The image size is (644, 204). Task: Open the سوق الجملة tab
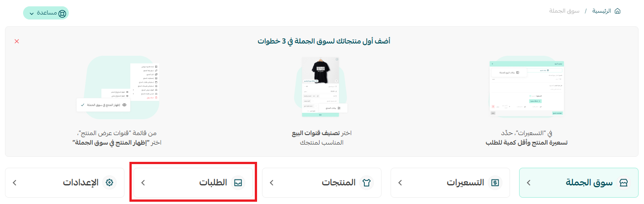[578, 183]
